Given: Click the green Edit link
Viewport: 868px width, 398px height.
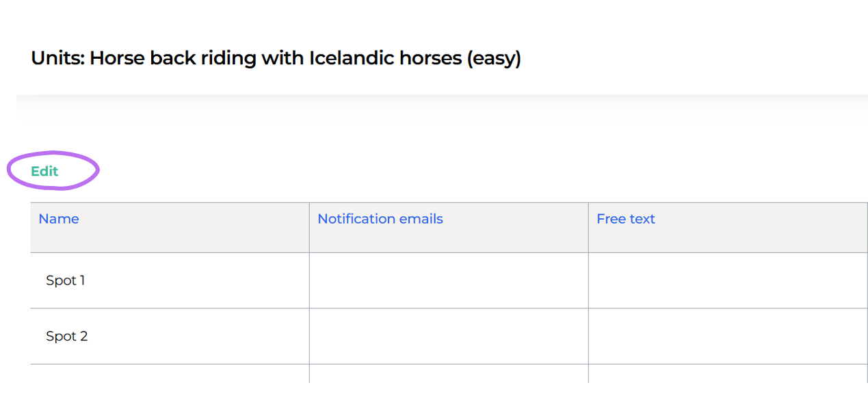Looking at the screenshot, I should click(44, 171).
